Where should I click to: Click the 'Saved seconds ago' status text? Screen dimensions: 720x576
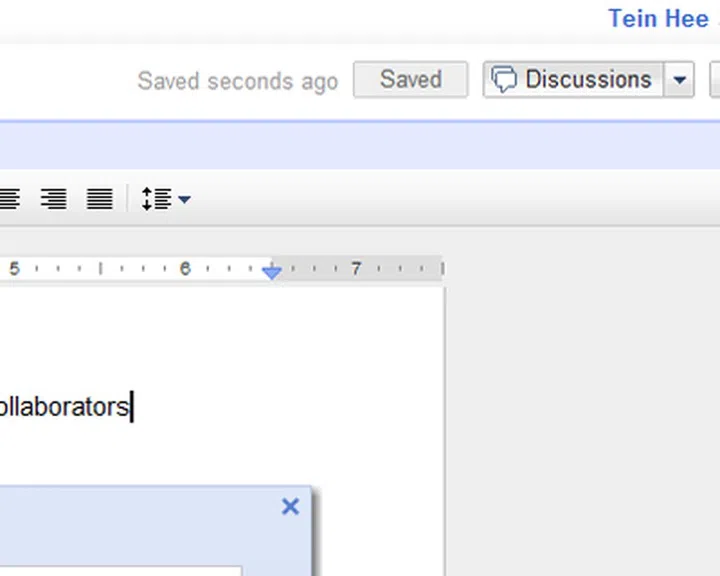tap(238, 81)
